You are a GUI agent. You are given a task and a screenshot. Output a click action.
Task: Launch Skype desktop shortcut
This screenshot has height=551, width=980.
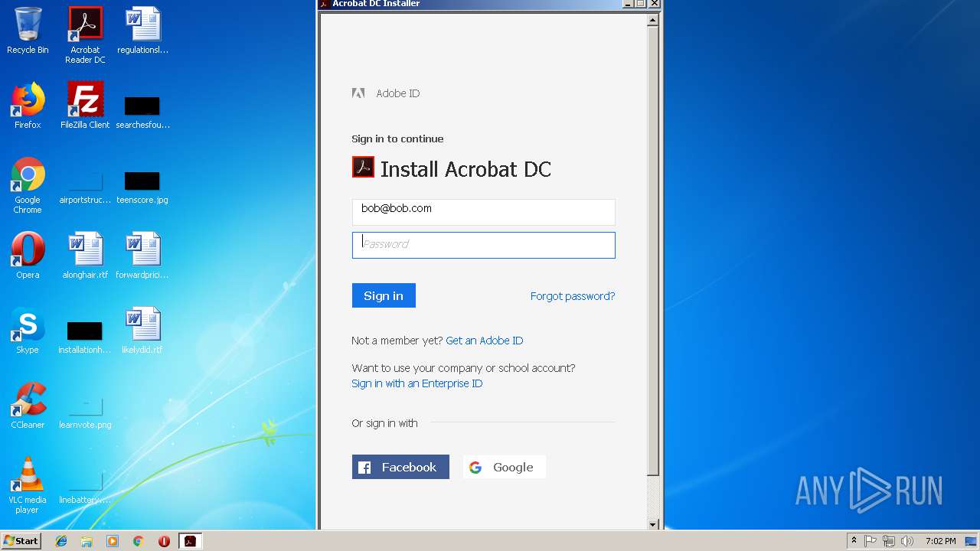[28, 331]
